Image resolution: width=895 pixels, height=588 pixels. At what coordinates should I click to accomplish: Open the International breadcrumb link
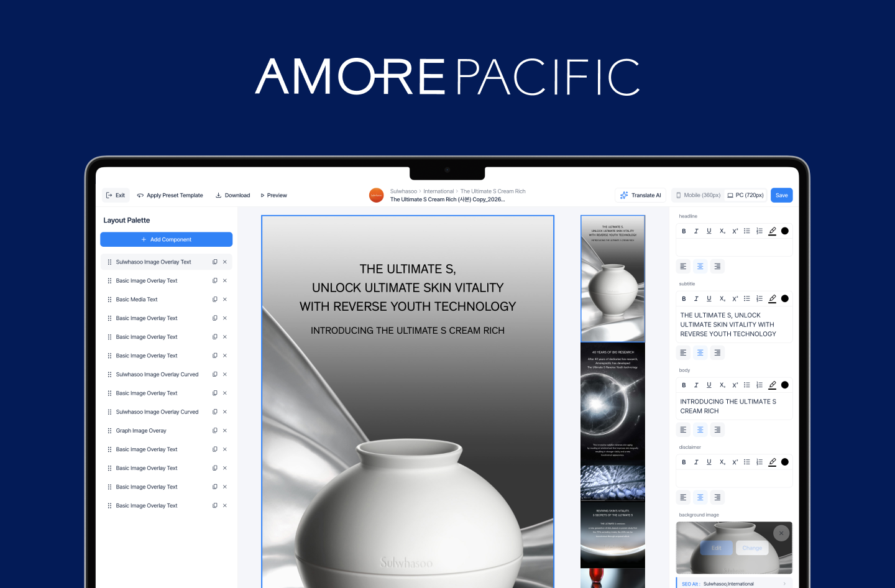438,191
